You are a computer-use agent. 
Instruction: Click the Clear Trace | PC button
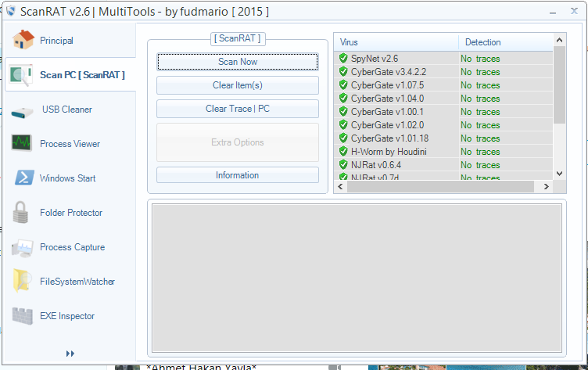238,109
